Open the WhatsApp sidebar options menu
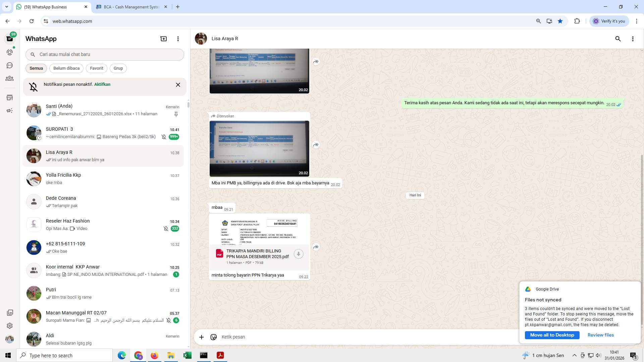 point(178,39)
